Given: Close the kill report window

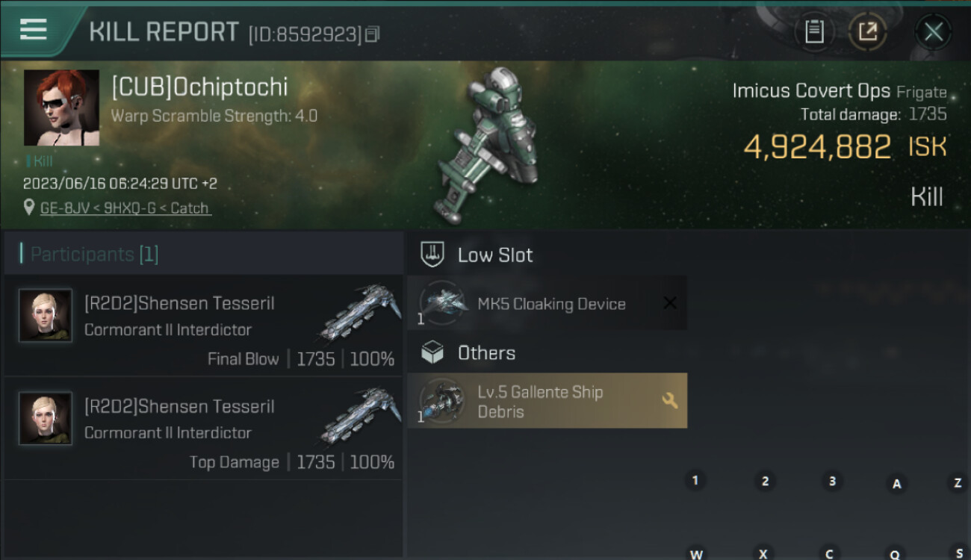Looking at the screenshot, I should pos(933,31).
